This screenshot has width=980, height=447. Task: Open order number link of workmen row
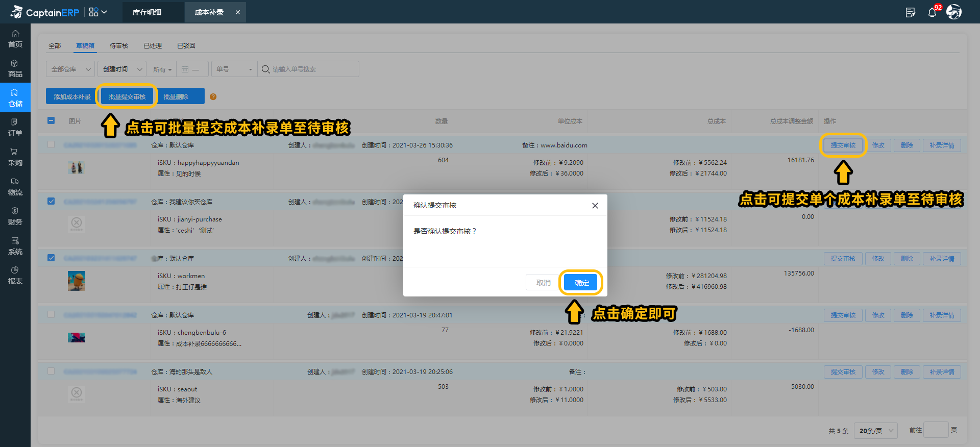pos(100,259)
